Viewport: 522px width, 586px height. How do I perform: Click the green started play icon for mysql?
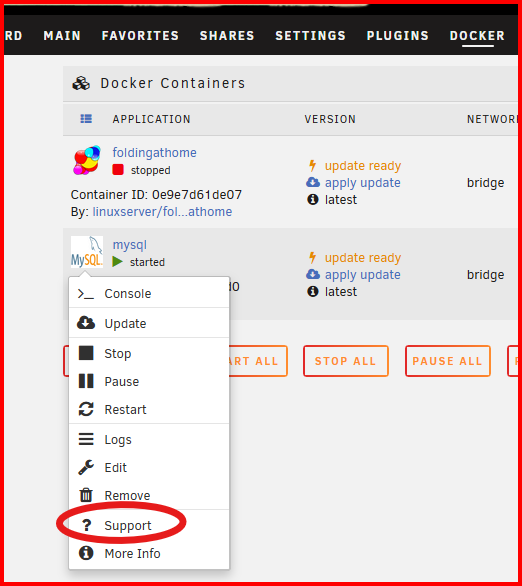coord(118,262)
